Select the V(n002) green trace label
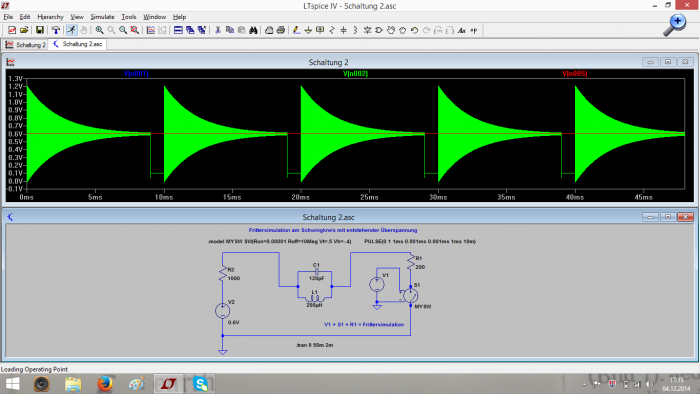 pyautogui.click(x=355, y=74)
